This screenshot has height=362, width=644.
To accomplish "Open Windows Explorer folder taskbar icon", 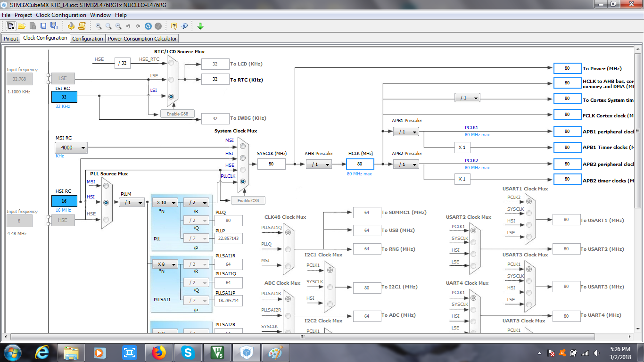I will tap(71, 353).
